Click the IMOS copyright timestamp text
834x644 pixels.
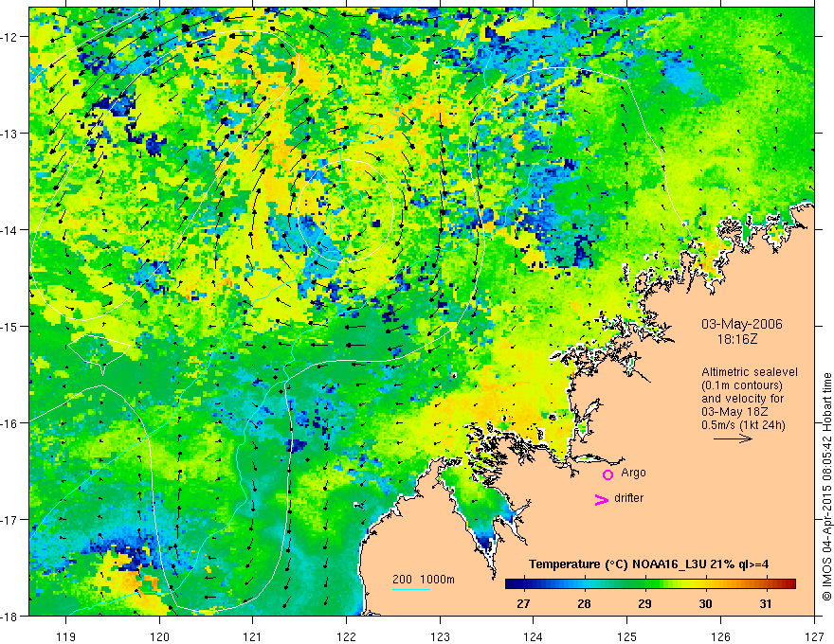pyautogui.click(x=827, y=487)
